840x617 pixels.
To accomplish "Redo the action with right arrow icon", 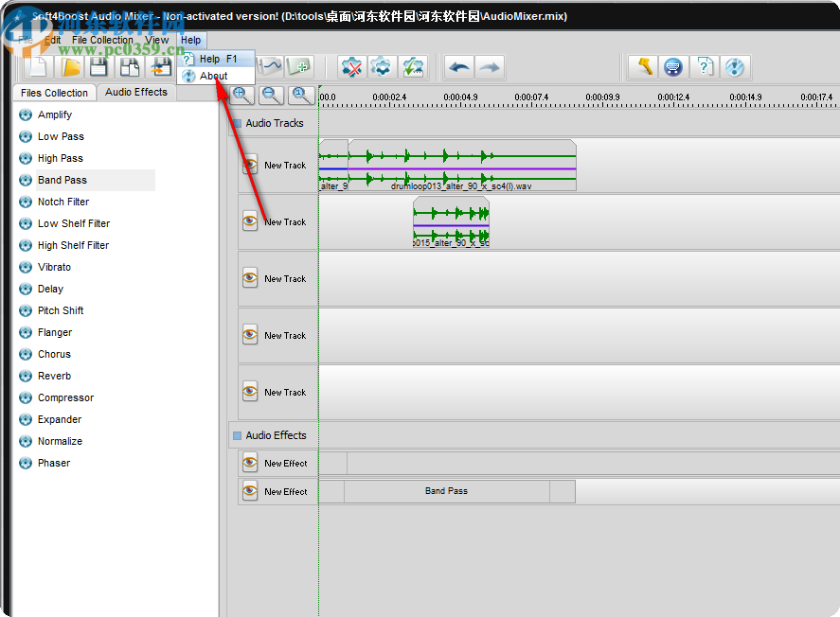I will [x=490, y=67].
